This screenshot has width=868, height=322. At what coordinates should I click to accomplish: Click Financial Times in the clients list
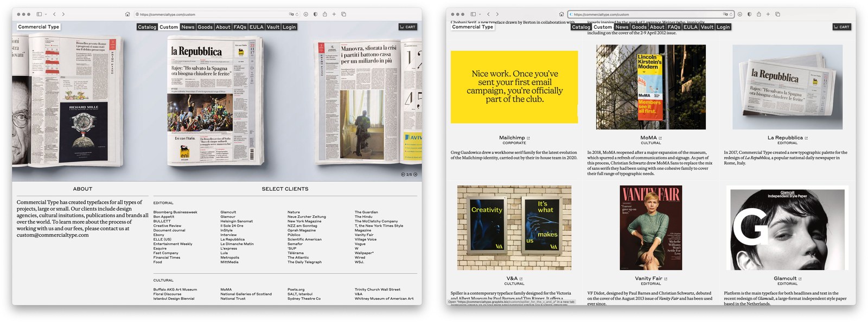(167, 257)
